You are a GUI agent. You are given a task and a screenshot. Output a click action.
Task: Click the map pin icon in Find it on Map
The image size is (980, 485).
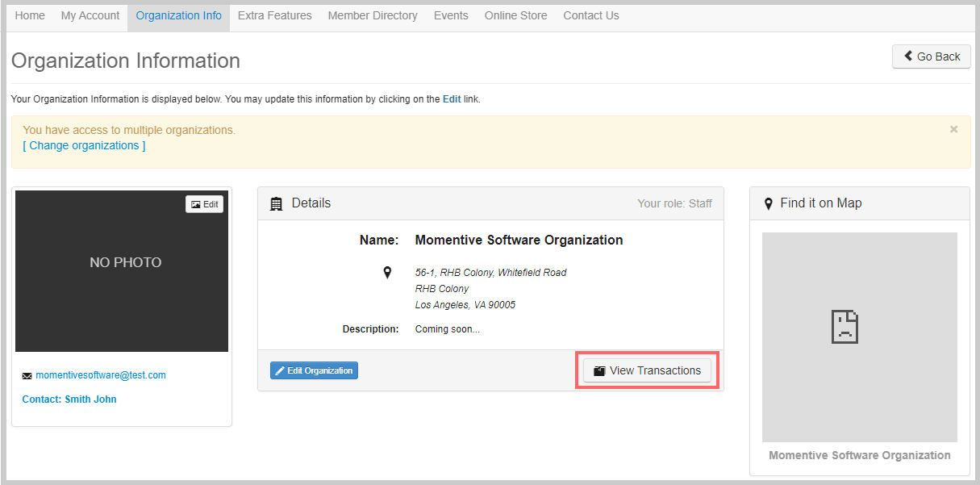coord(768,203)
